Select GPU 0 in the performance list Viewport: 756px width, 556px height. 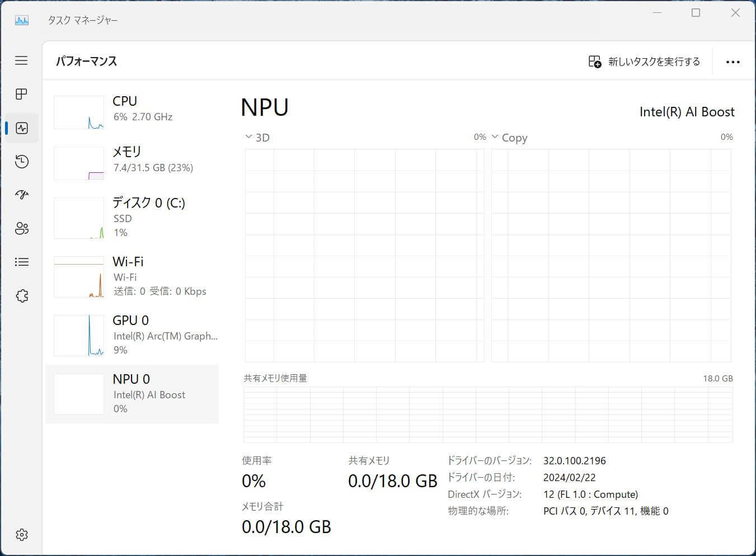[x=132, y=336]
